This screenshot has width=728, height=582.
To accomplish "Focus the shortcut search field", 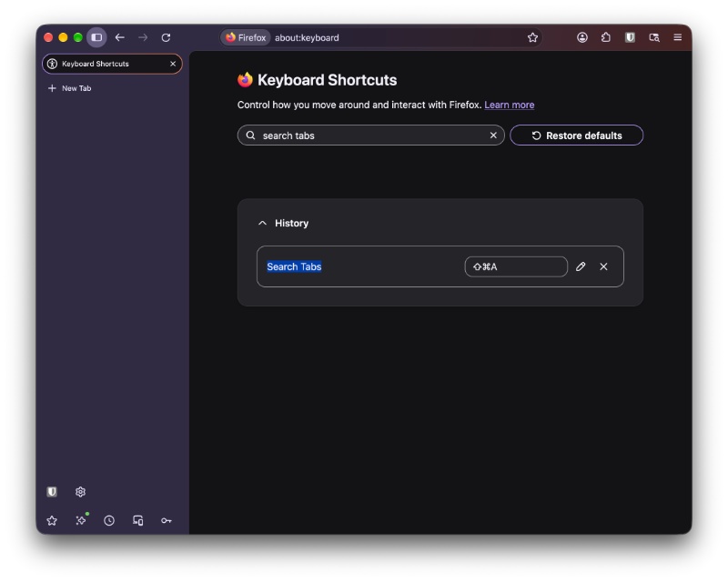I will coord(371,135).
